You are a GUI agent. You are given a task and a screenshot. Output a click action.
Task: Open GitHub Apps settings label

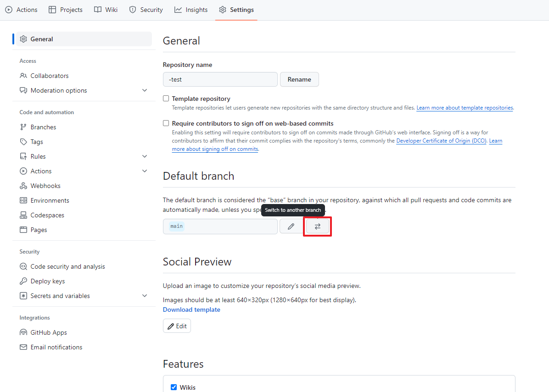point(49,332)
